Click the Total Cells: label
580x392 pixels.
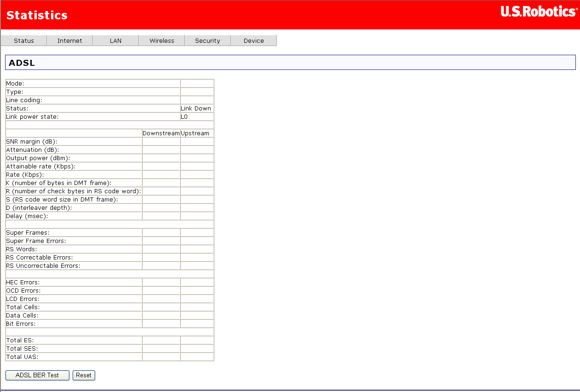(23, 307)
